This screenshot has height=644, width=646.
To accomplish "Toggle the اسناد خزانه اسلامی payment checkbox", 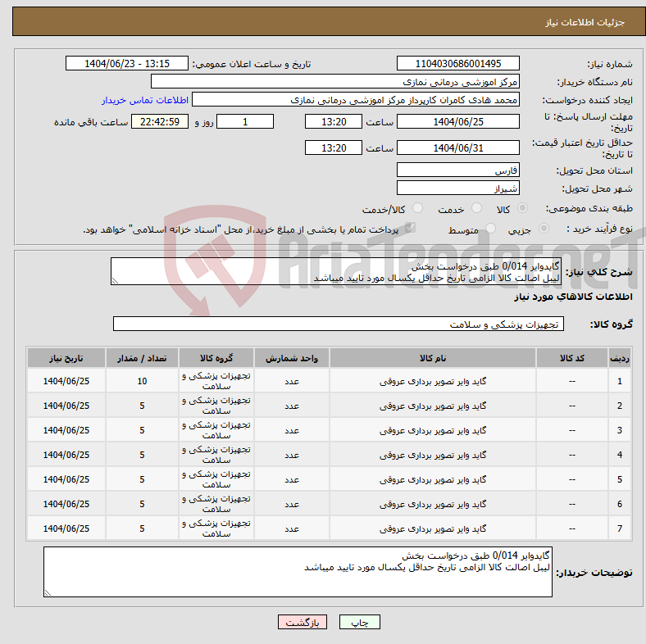I will point(410,228).
